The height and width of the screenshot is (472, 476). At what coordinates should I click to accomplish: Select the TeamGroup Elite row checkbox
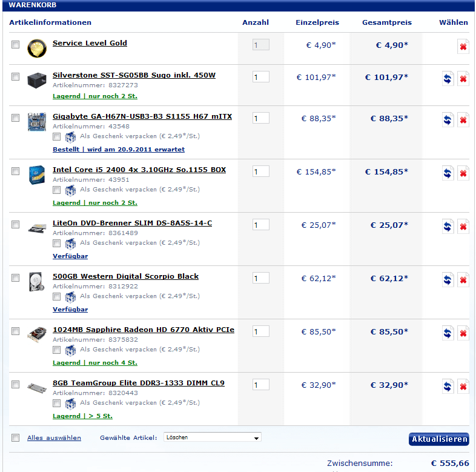[15, 385]
